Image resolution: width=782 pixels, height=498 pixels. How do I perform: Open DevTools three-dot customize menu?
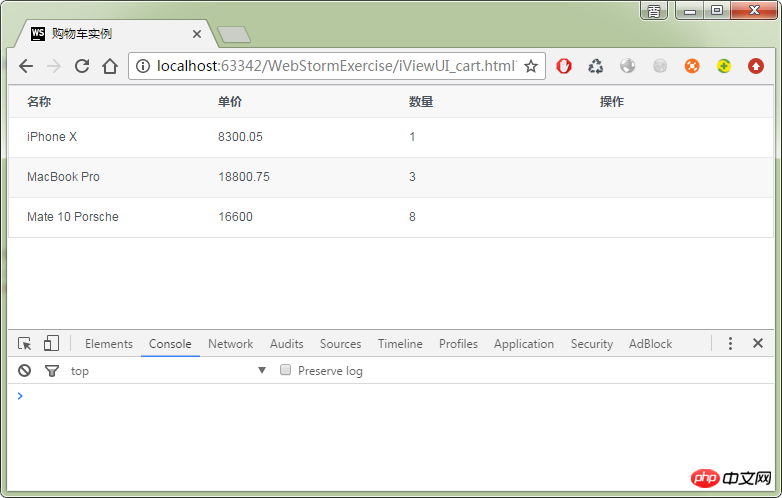730,343
